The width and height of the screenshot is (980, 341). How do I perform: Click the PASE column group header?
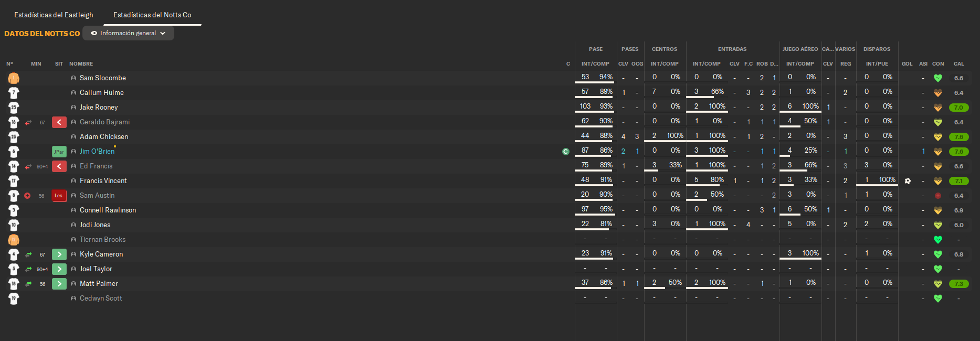point(596,49)
